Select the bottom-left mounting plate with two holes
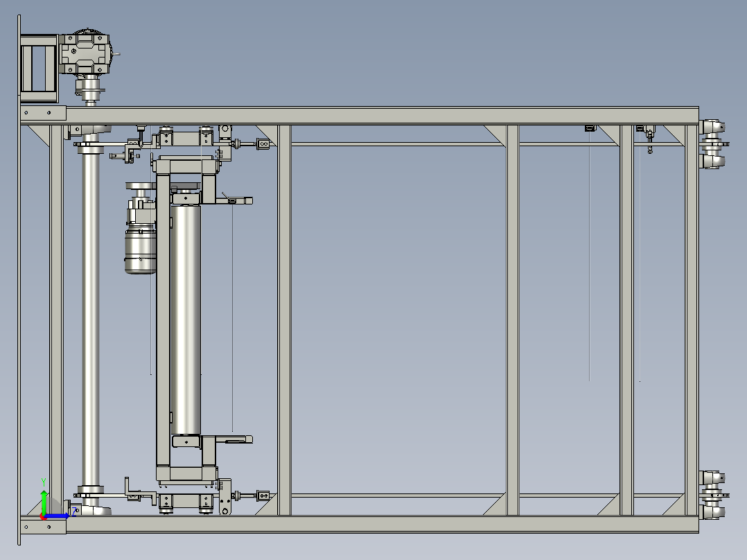 click(44, 527)
